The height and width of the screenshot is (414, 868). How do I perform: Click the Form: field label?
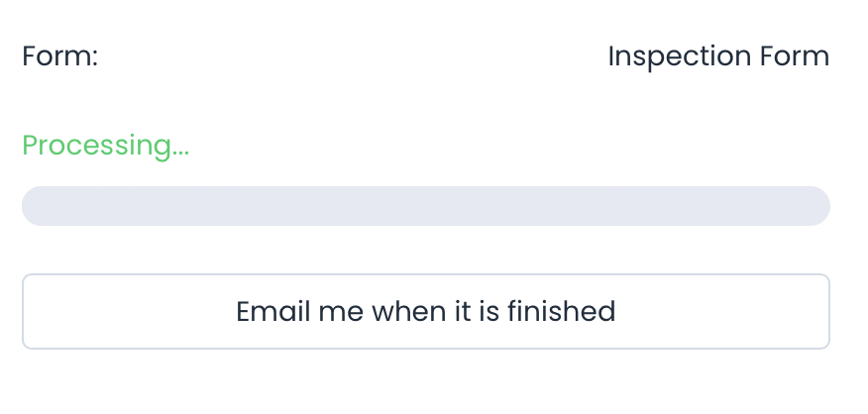(x=59, y=56)
